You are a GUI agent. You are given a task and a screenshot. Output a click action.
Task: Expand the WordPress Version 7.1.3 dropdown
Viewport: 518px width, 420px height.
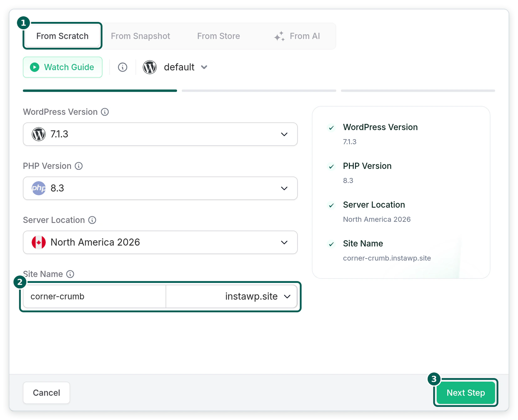[x=160, y=134]
